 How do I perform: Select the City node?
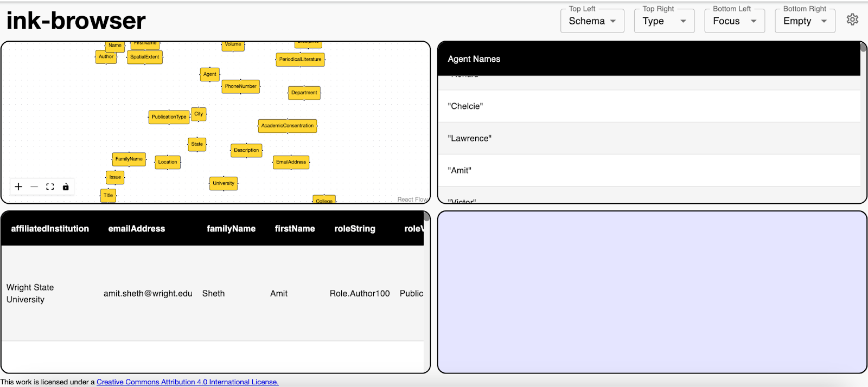pyautogui.click(x=199, y=114)
